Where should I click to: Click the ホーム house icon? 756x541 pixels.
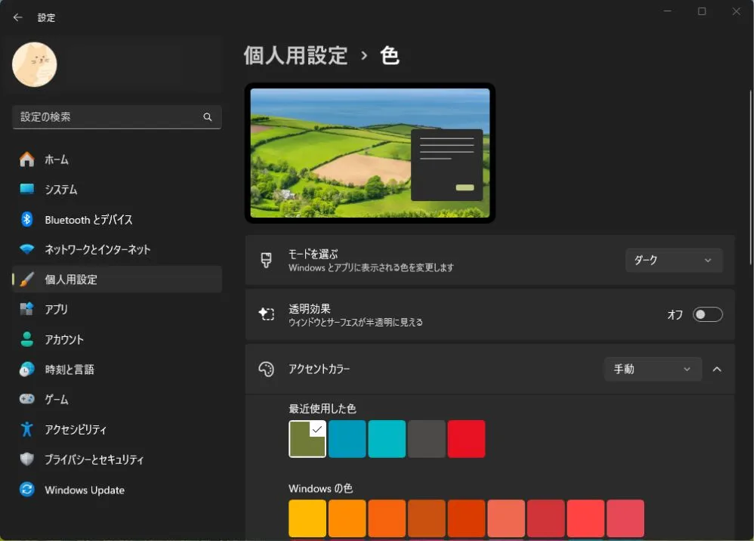pos(27,159)
